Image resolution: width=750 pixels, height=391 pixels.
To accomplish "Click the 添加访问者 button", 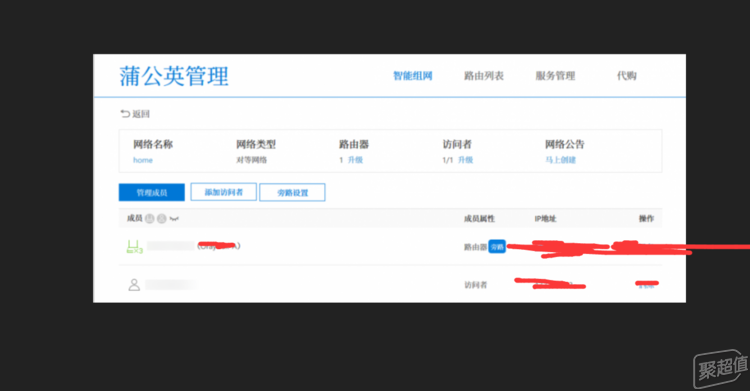I will click(x=223, y=192).
